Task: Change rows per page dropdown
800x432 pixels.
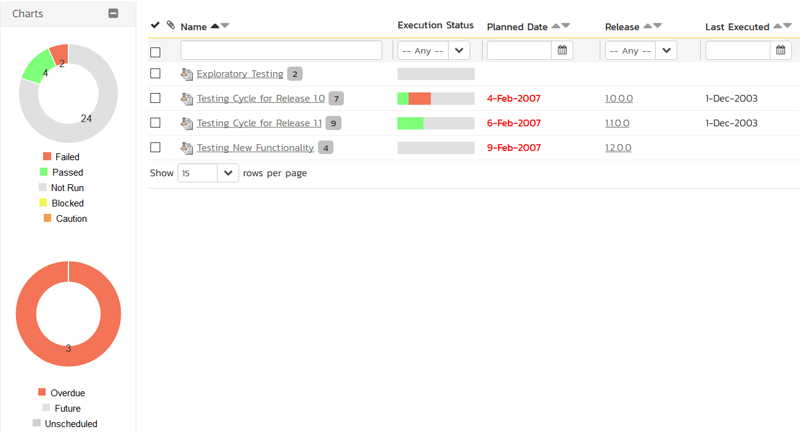Action: click(x=208, y=173)
